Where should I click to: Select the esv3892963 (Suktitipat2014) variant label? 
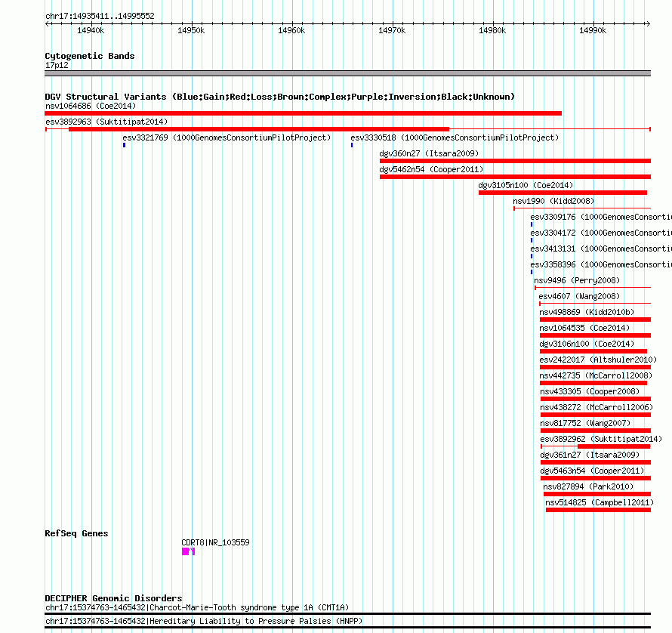coord(106,122)
